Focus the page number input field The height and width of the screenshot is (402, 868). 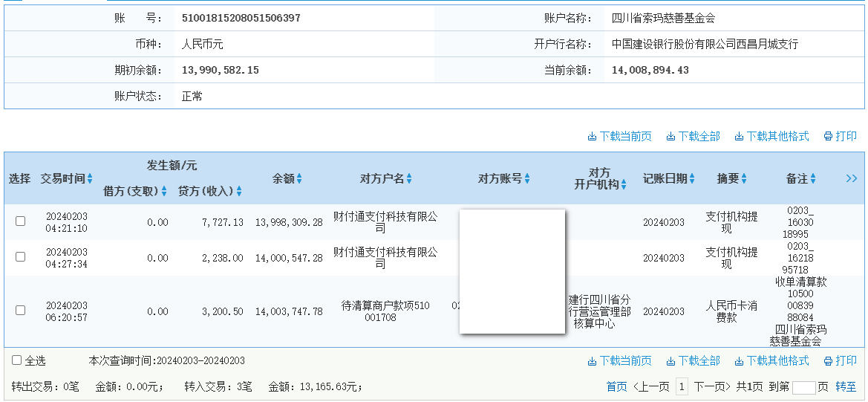tap(804, 387)
